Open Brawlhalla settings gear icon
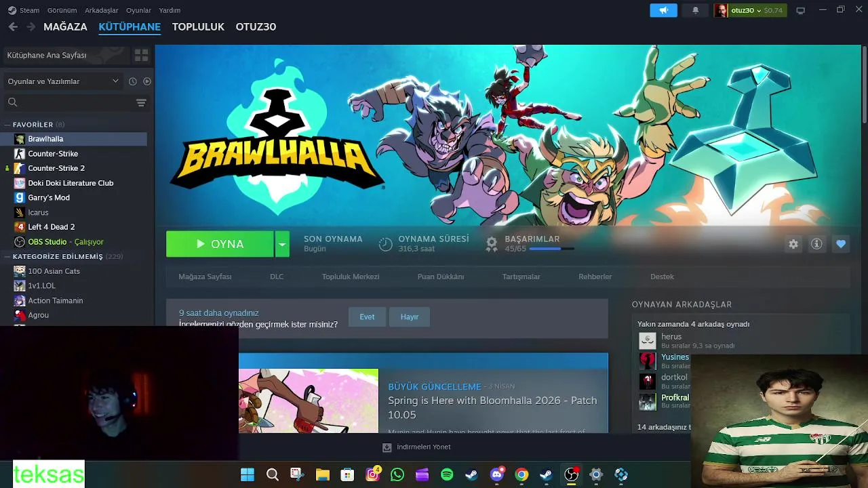The width and height of the screenshot is (868, 488). [x=793, y=244]
